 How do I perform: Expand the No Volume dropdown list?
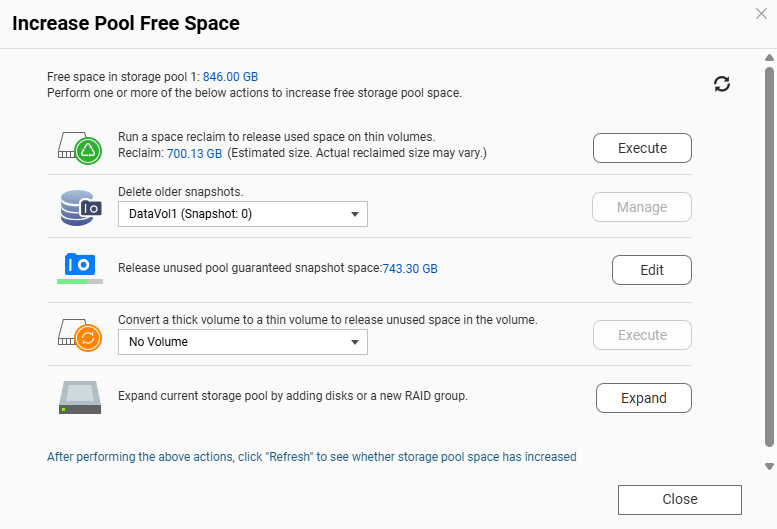pyautogui.click(x=243, y=342)
